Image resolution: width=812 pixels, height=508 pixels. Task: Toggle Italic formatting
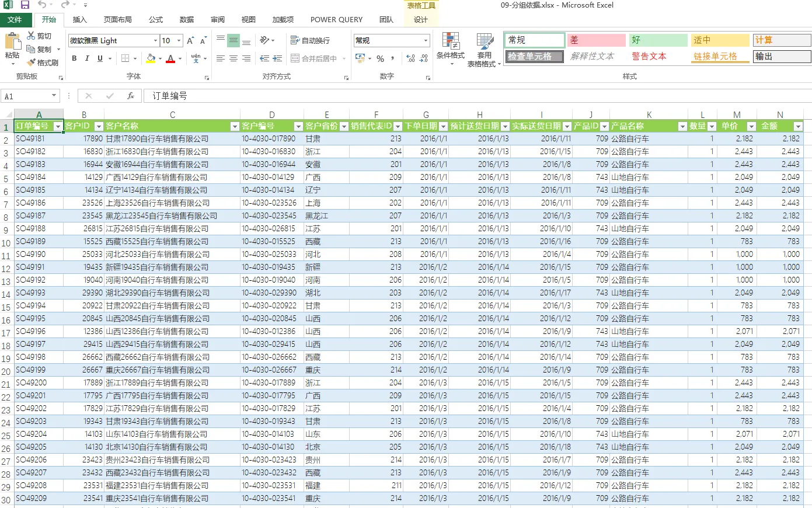pos(87,58)
